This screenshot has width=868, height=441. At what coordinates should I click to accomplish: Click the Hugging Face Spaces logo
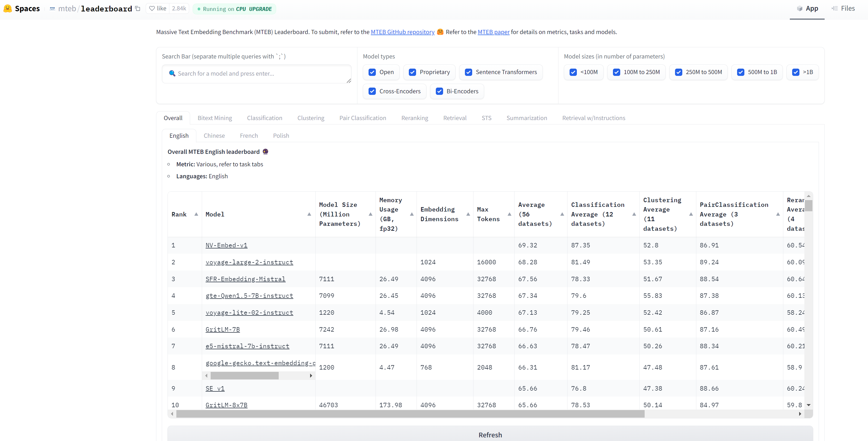(x=8, y=8)
